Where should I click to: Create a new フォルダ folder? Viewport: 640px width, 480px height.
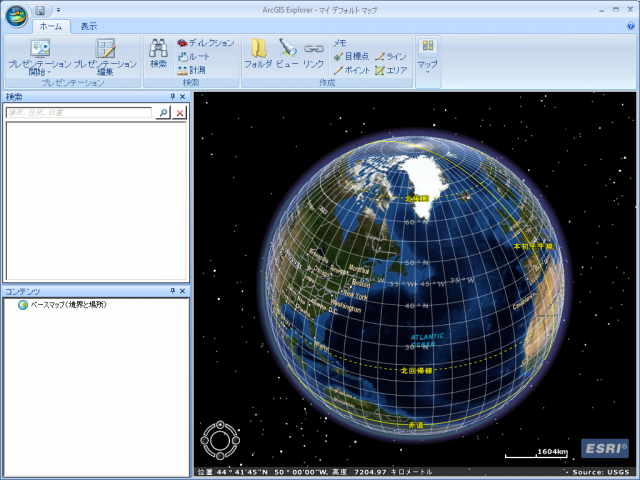[x=258, y=53]
